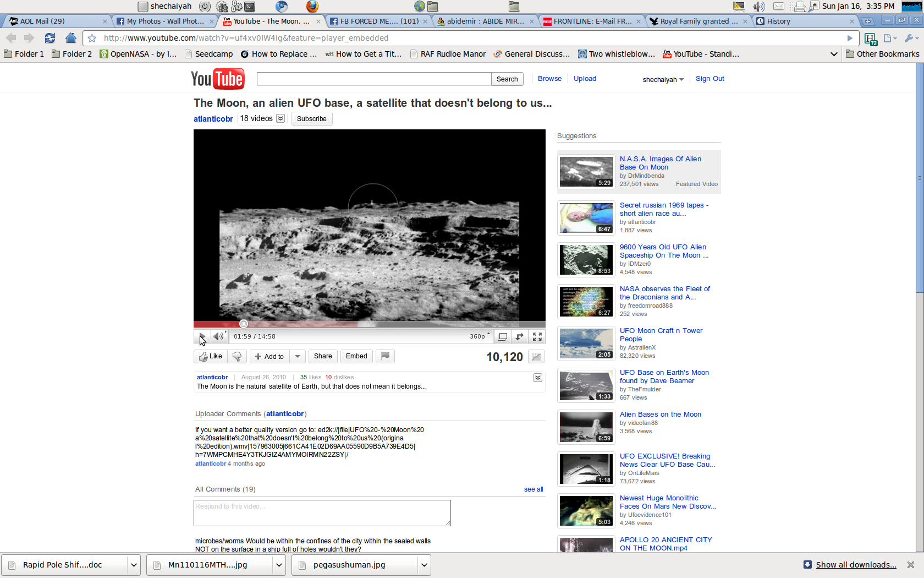Bookmark page with the star icon

point(92,38)
